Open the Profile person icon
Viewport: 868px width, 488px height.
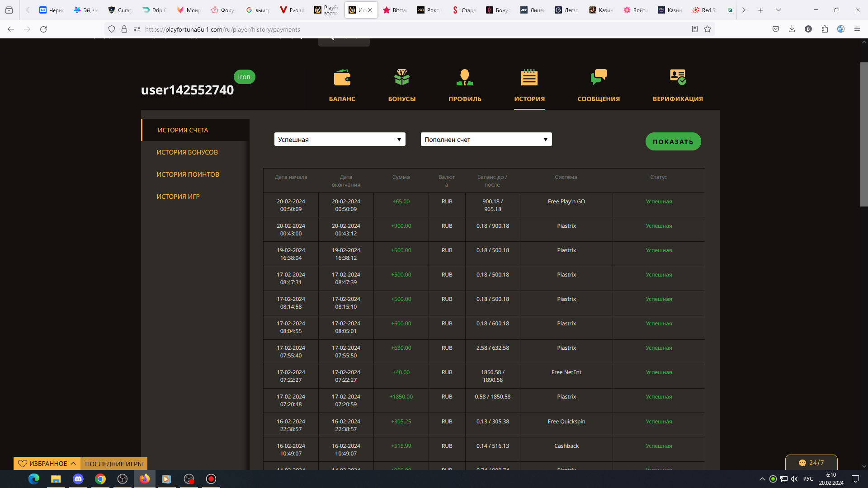coord(464,78)
